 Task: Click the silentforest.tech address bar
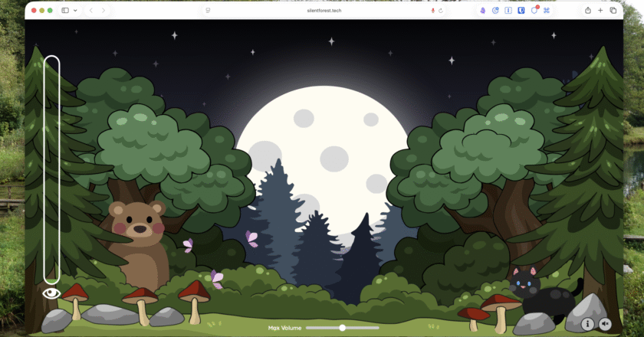[324, 11]
